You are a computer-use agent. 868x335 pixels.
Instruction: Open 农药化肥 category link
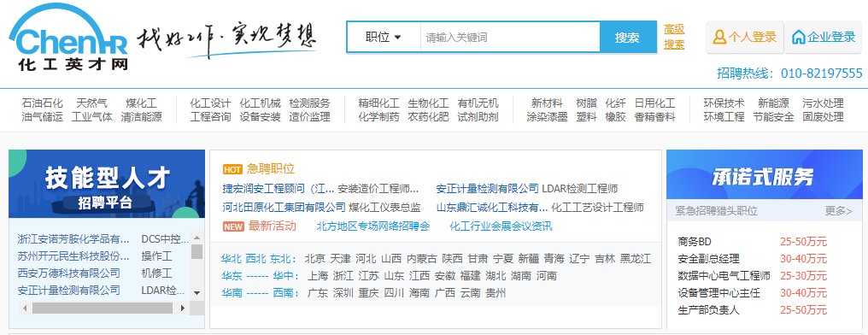point(429,117)
